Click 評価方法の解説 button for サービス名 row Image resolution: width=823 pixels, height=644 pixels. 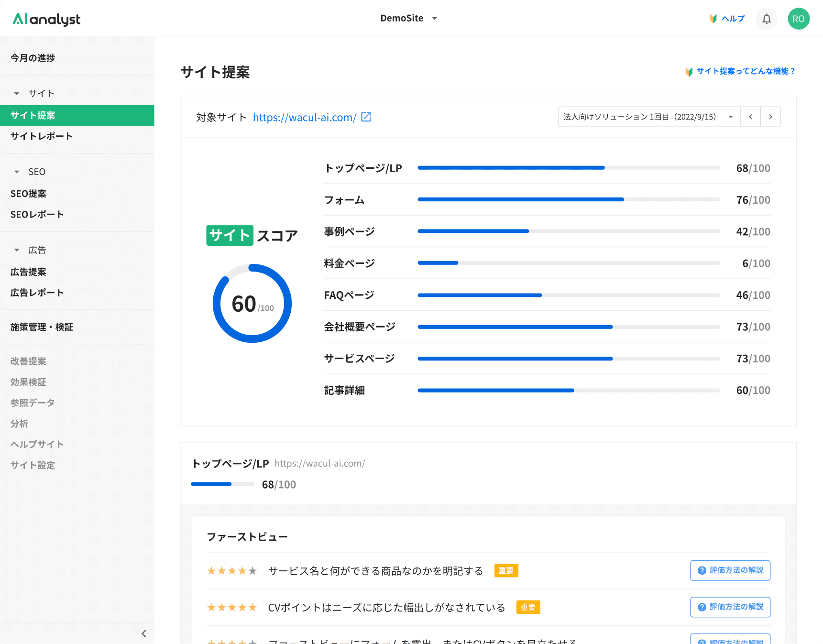[730, 570]
